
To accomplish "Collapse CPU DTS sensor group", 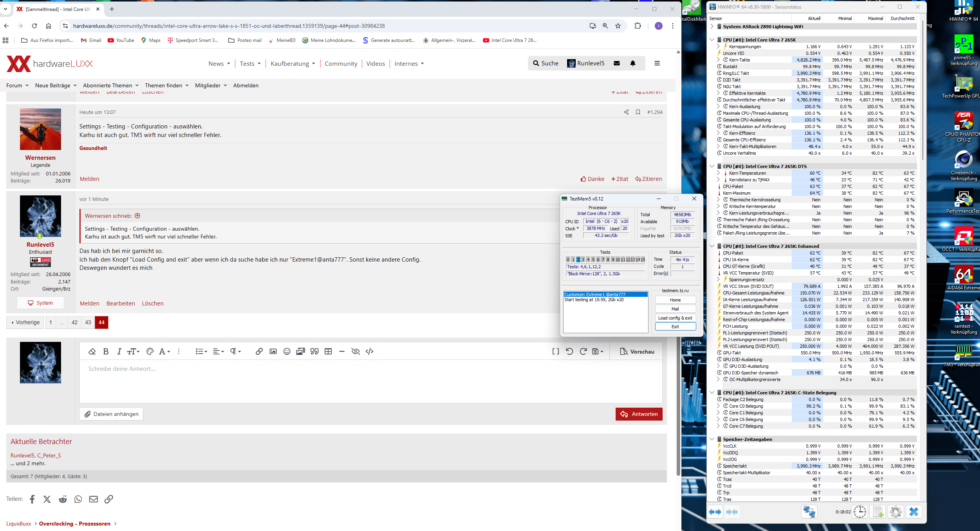I will pos(712,166).
